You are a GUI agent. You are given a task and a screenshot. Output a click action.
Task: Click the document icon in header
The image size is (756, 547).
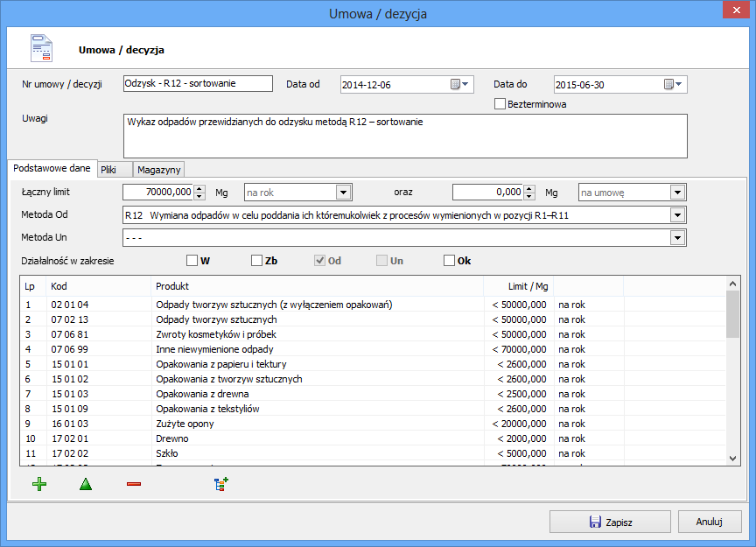click(x=41, y=49)
